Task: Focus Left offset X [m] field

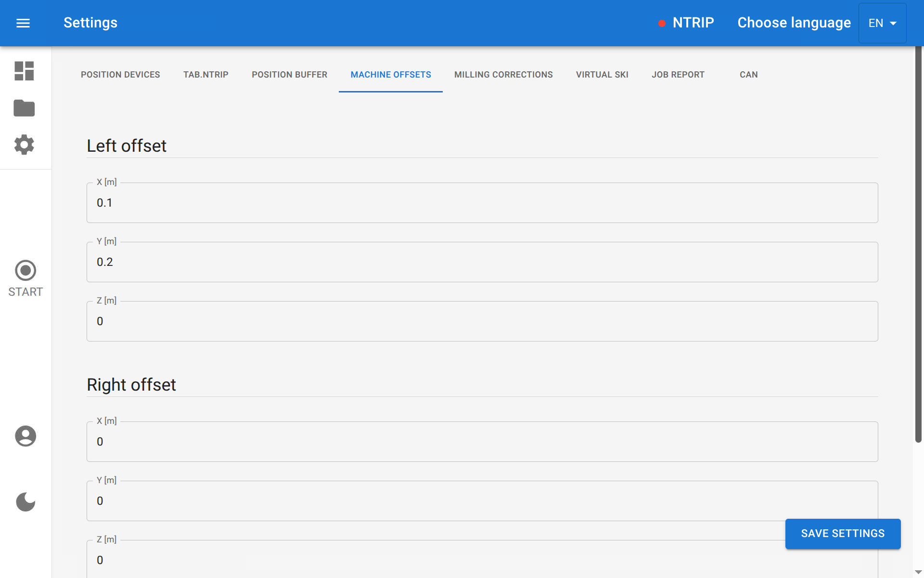Action: tap(481, 203)
